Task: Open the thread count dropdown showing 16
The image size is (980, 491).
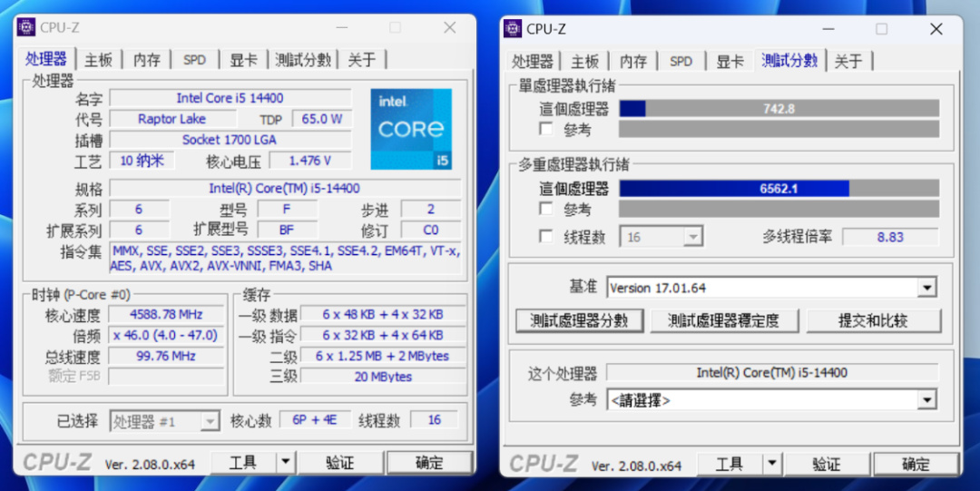Action: [661, 237]
